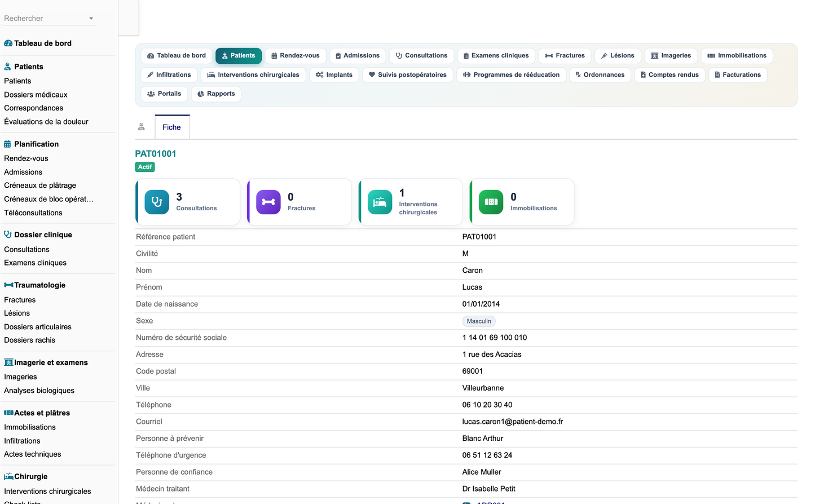The height and width of the screenshot is (504, 815).
Task: Click social security number 1 14 01 69 100 010
Action: click(495, 338)
